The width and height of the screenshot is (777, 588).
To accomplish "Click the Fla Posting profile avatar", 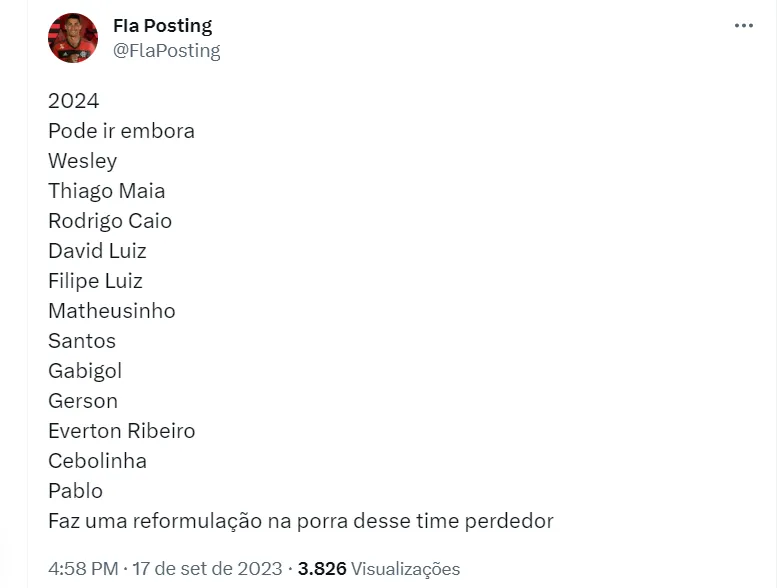I will point(73,38).
